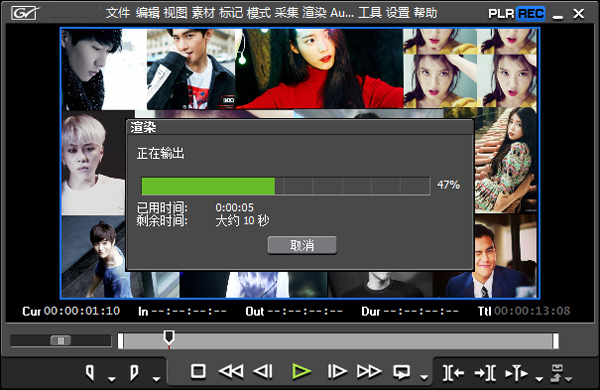Jump to the In point
600x390 pixels.
click(453, 373)
